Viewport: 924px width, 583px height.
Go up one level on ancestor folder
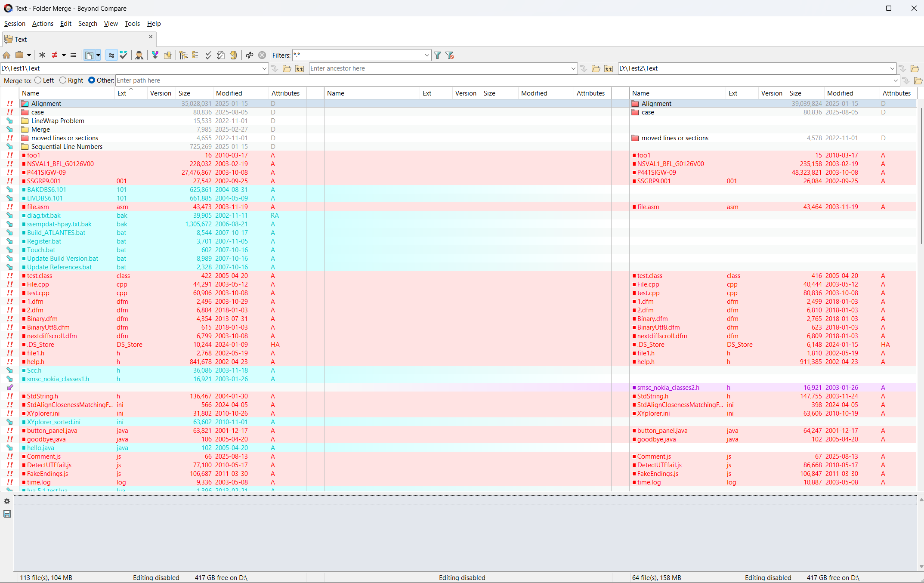609,68
